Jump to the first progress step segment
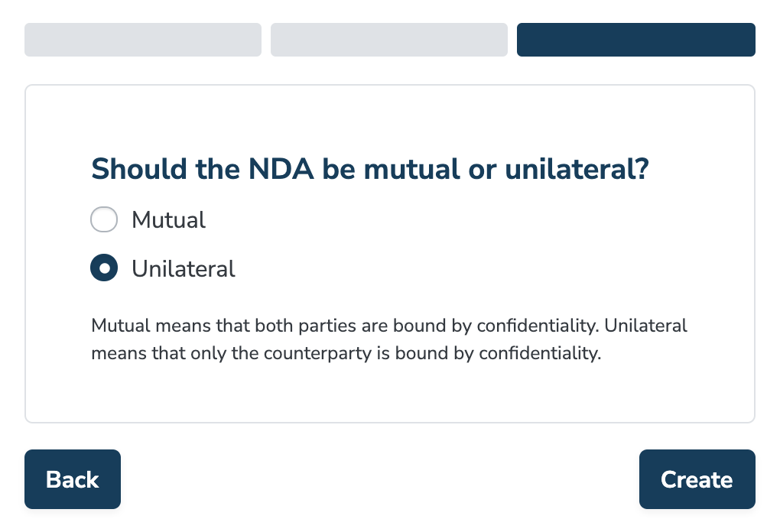Viewport: 780px width, 532px height. click(x=143, y=40)
